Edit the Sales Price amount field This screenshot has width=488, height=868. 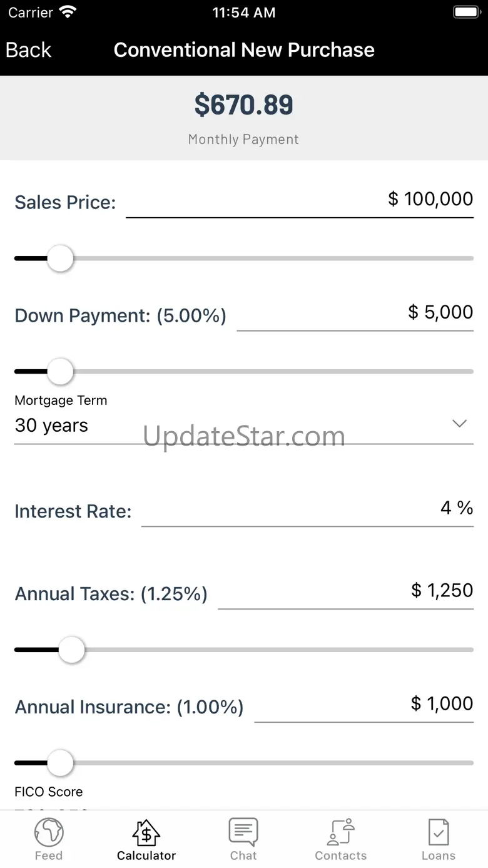click(x=300, y=200)
